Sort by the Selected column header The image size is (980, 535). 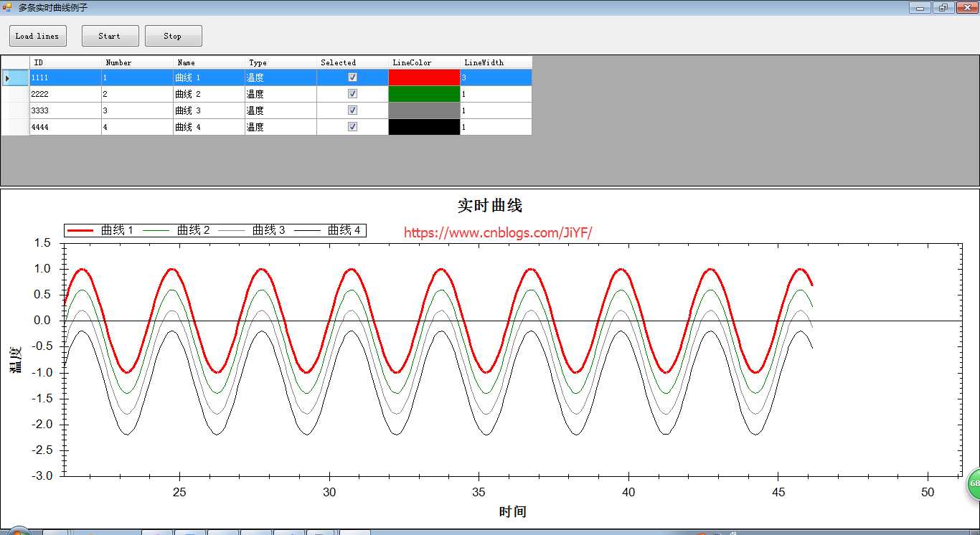point(352,62)
